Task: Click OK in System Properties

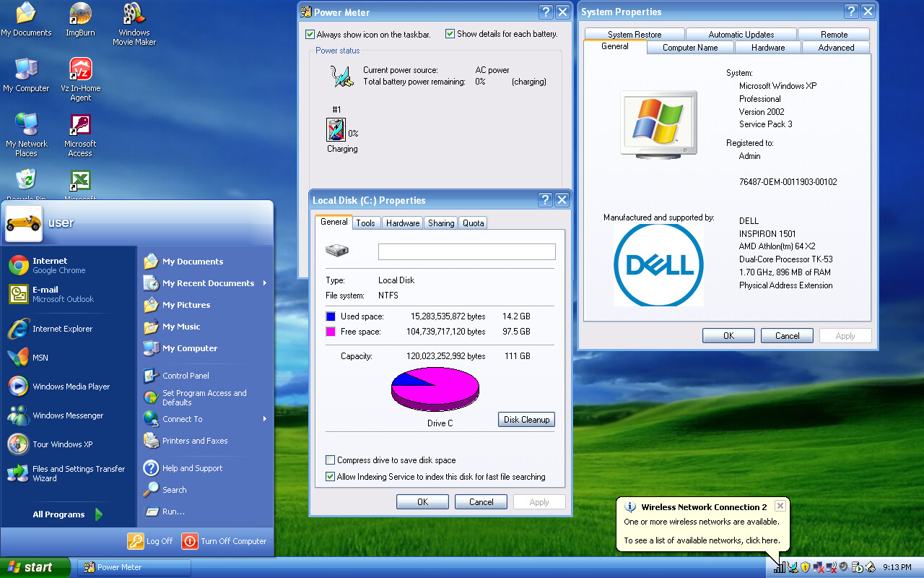Action: [728, 336]
